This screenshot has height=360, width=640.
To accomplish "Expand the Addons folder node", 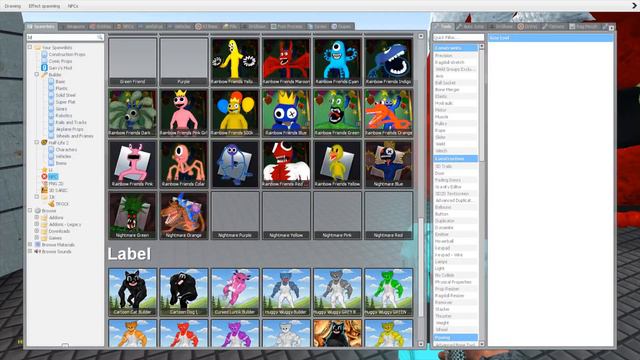I will 37,218.
